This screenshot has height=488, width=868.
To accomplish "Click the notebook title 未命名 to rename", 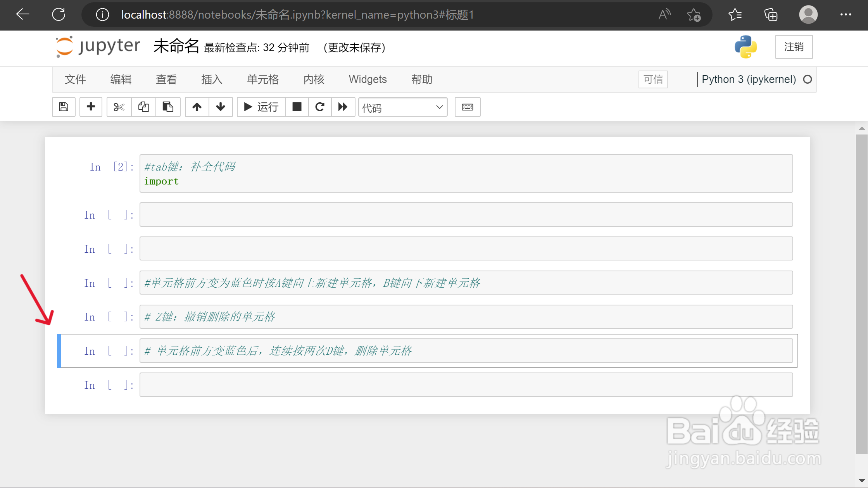I will pos(176,47).
